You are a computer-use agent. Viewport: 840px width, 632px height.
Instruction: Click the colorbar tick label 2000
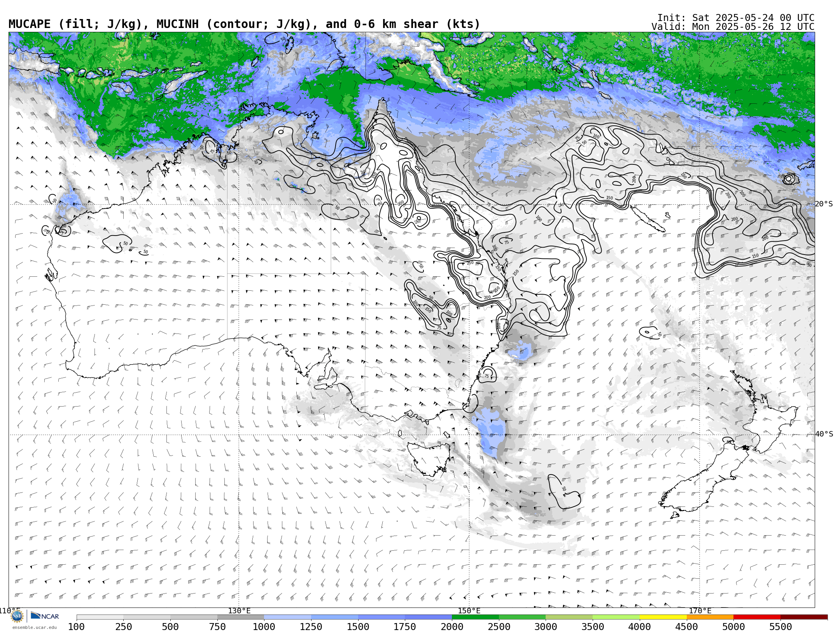tap(452, 627)
